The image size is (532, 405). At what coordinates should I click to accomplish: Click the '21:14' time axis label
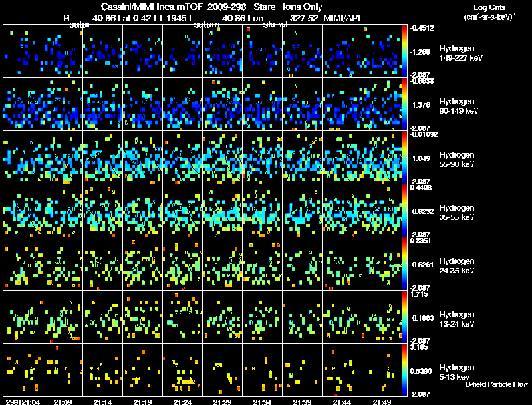coord(102,402)
